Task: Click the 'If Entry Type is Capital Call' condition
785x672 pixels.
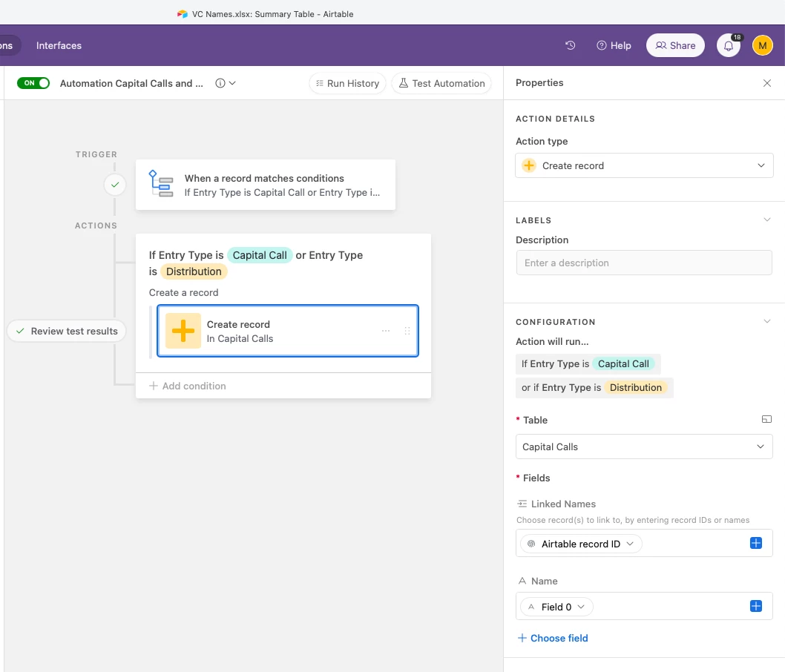Action: (588, 363)
